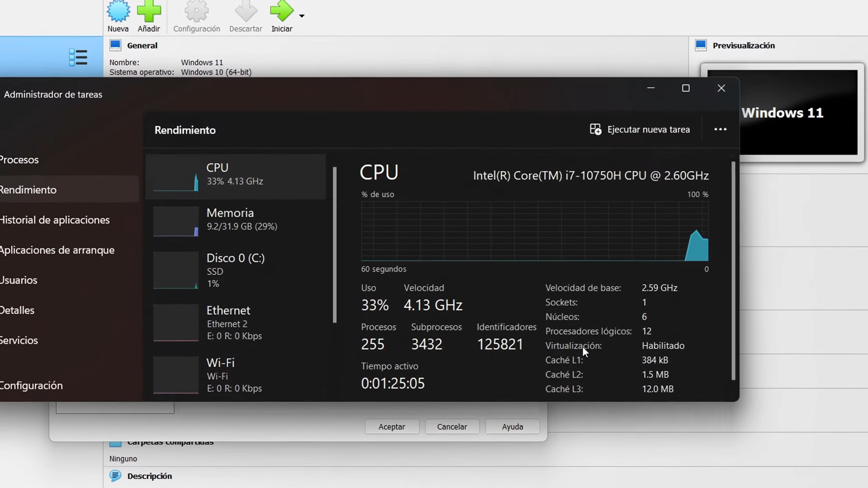
Task: Click the Ejecutar nueva tarea button
Action: point(639,130)
